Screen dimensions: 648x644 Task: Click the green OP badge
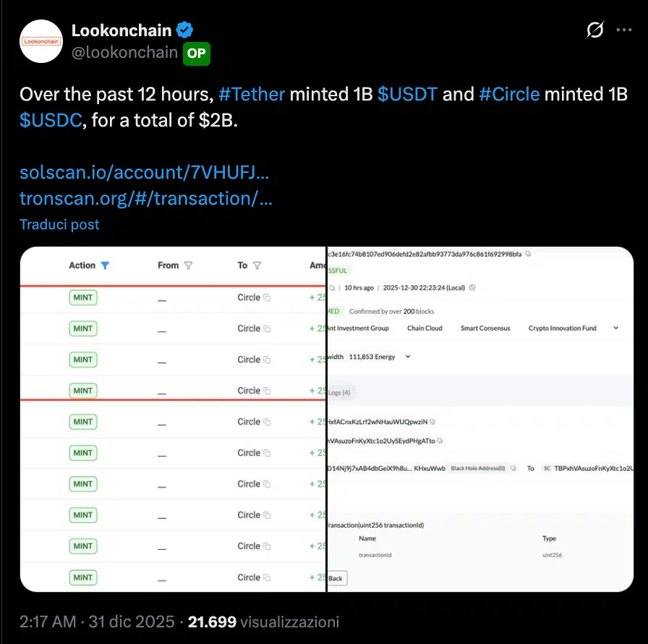pyautogui.click(x=197, y=52)
